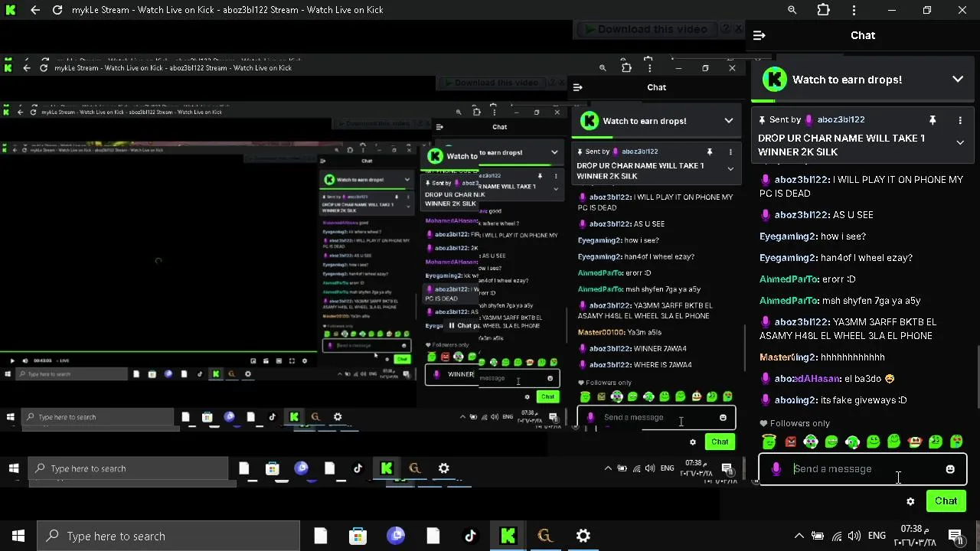980x551 pixels.
Task: Focus the Send a message field
Action: [863, 469]
